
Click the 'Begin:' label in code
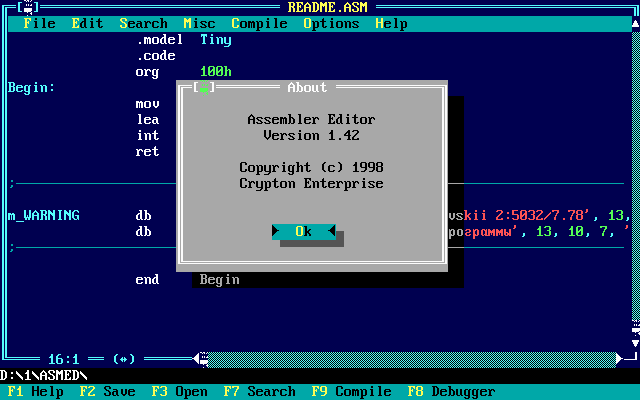tap(31, 87)
